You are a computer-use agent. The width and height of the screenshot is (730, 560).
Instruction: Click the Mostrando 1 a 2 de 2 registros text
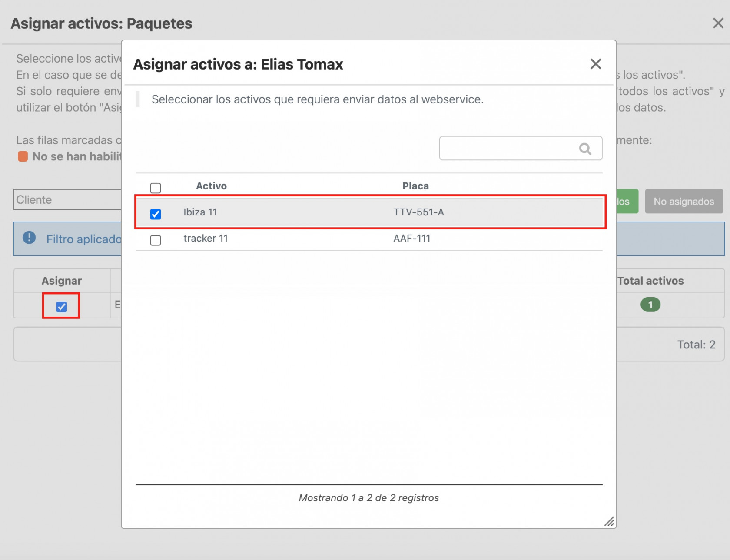(368, 498)
